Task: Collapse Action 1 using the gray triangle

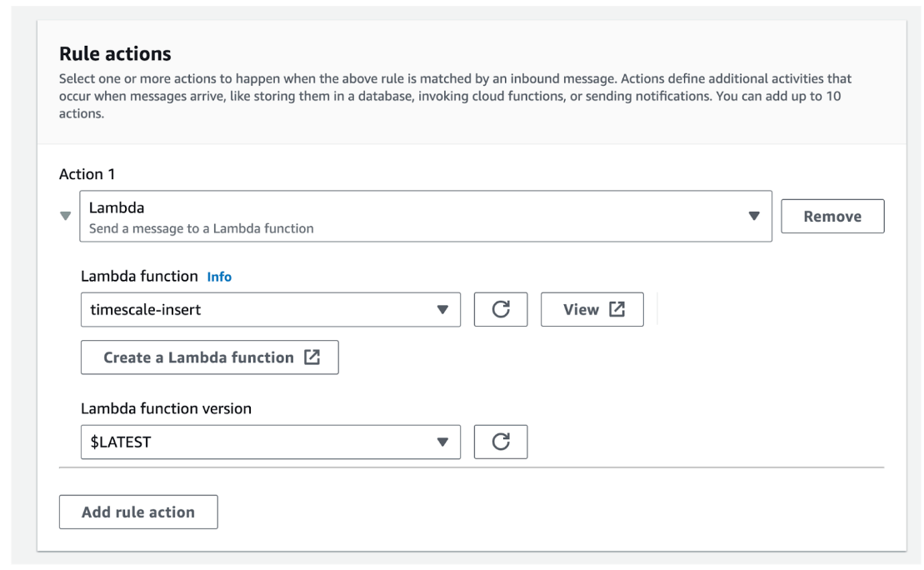Action: pos(66,217)
